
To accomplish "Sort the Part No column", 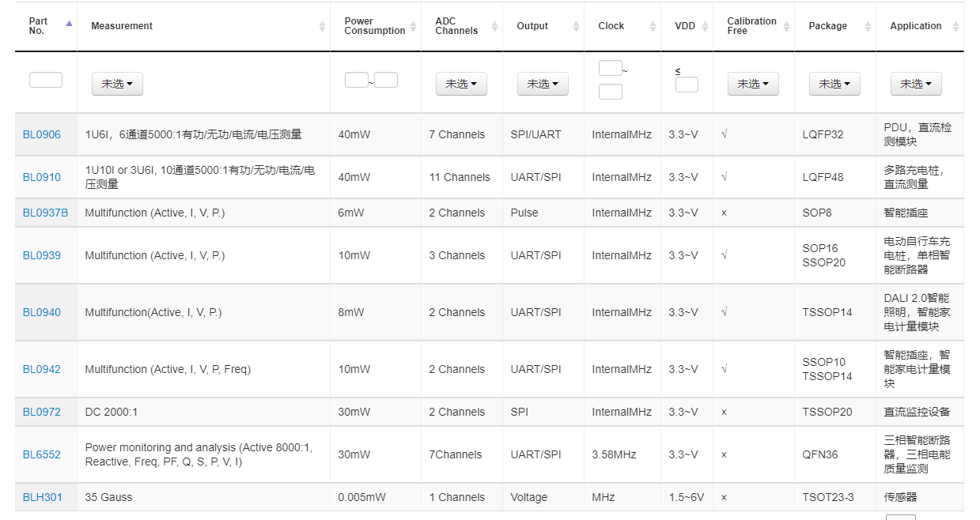I will point(69,25).
